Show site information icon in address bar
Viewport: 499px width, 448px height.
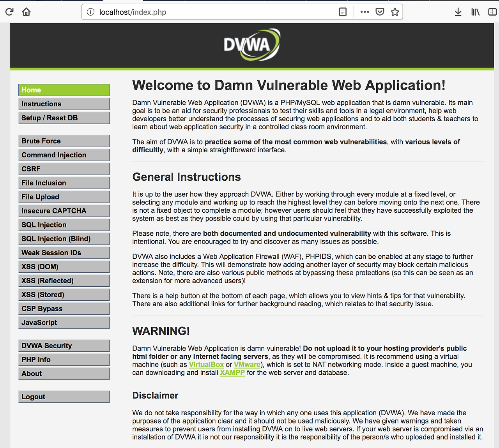pos(90,12)
